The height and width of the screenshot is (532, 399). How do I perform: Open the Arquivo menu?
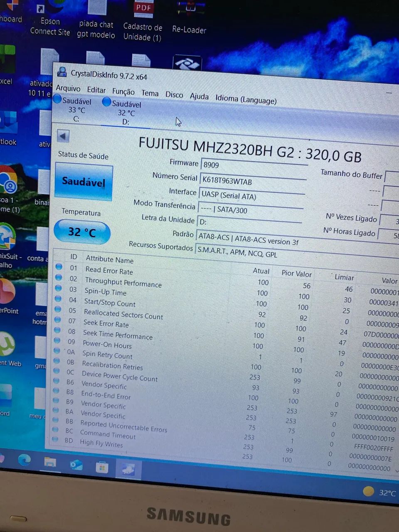click(x=68, y=88)
